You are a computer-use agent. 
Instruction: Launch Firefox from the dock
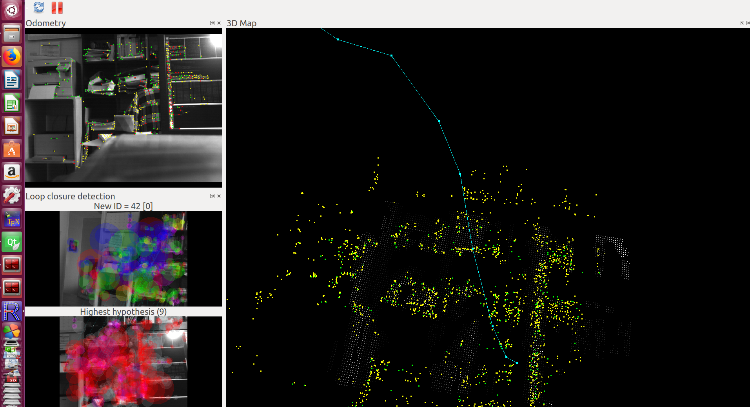[x=12, y=57]
